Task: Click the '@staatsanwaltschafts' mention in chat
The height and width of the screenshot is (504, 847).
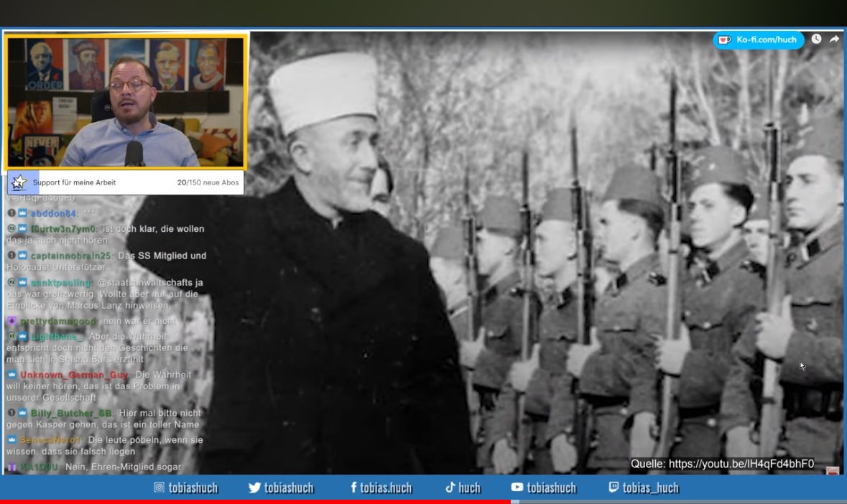Action: tap(144, 283)
